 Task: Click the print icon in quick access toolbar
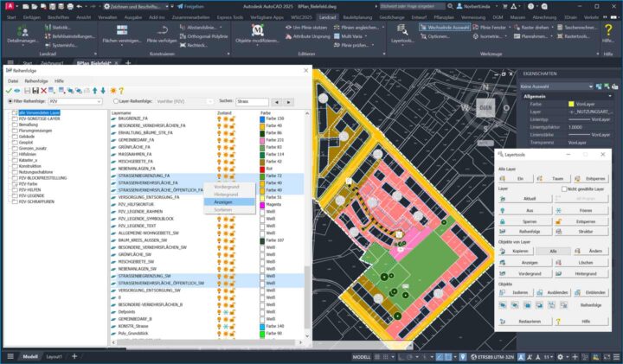[70, 6]
